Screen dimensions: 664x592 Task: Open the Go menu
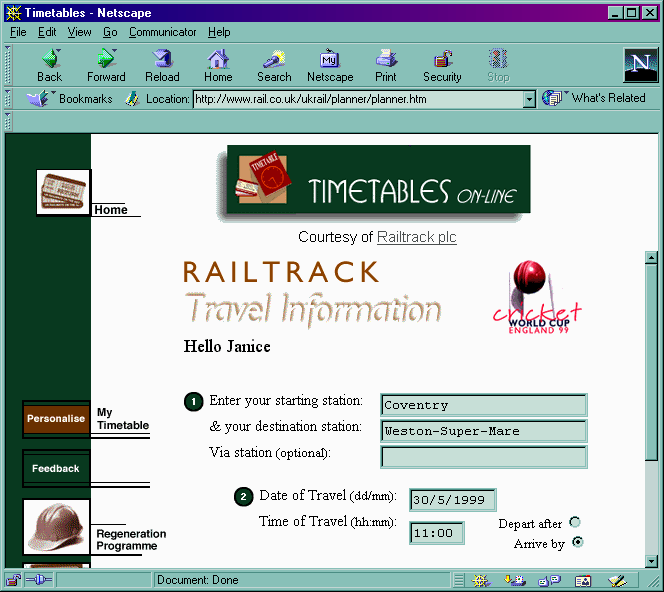110,32
